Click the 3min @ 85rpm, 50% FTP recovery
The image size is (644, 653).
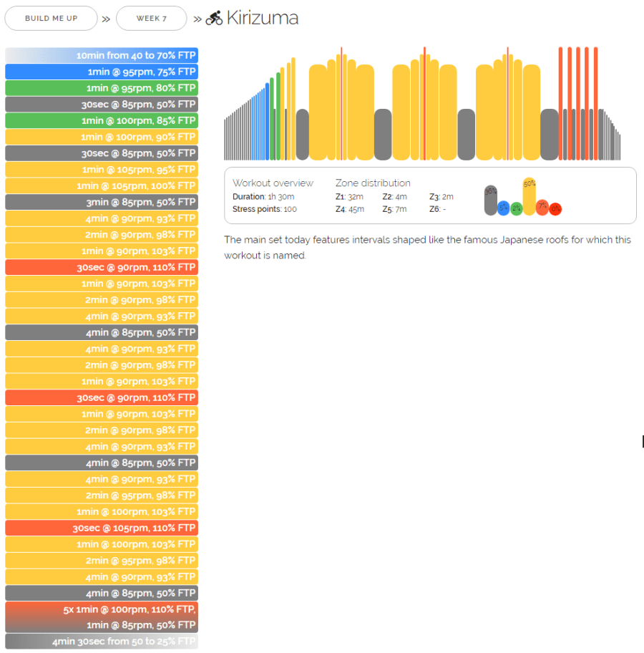click(x=102, y=202)
